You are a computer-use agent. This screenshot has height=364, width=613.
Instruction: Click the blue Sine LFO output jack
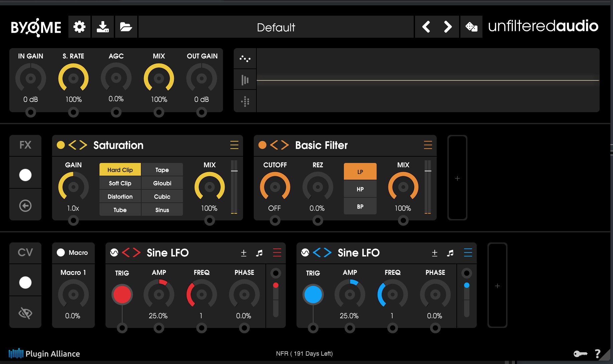coord(467,273)
